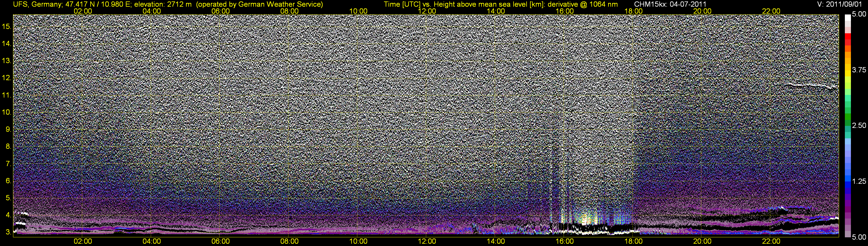Click the height axis label 11 km
Image resolution: width=868 pixels, height=246 pixels.
click(x=7, y=95)
